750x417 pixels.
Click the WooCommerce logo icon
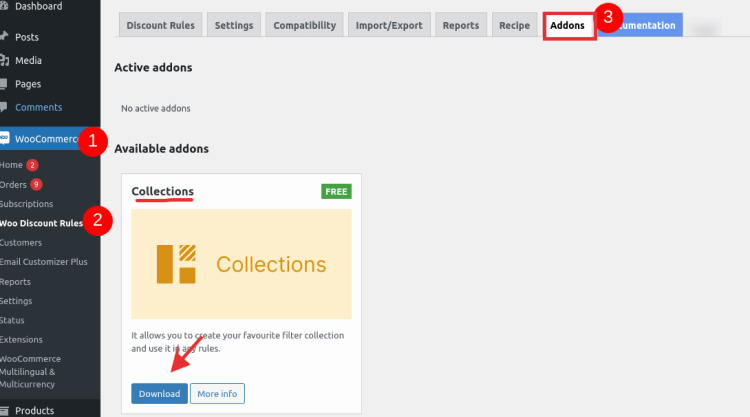pos(4,138)
